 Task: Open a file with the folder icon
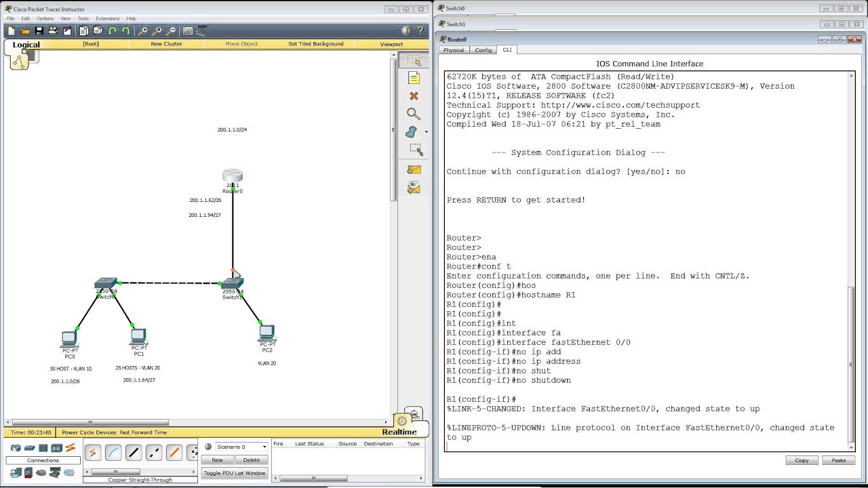[x=25, y=30]
